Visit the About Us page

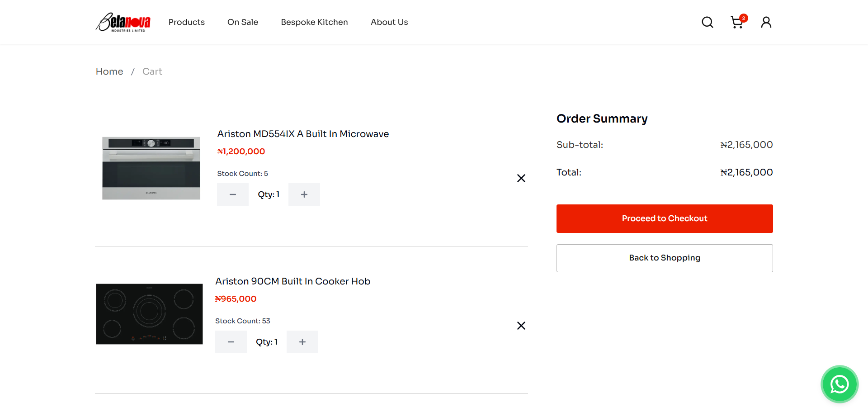pos(389,22)
